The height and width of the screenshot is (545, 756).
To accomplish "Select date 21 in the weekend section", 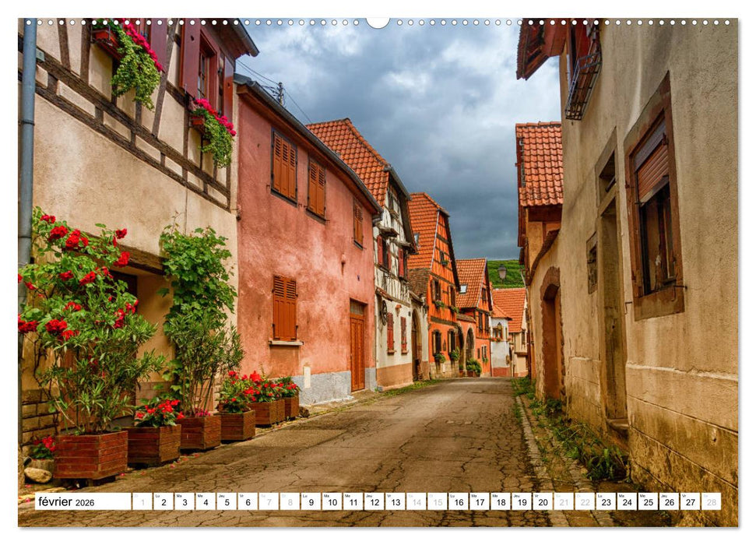I will [x=562, y=505].
